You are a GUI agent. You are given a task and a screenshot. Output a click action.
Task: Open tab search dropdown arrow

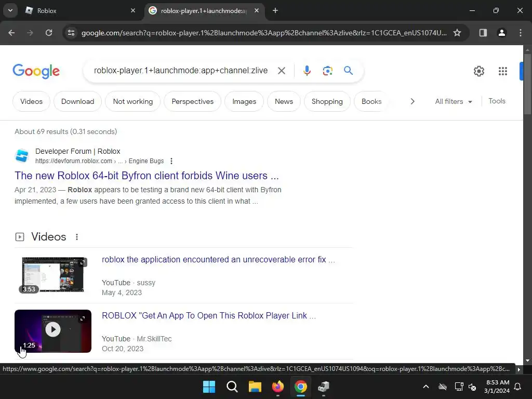point(10,10)
